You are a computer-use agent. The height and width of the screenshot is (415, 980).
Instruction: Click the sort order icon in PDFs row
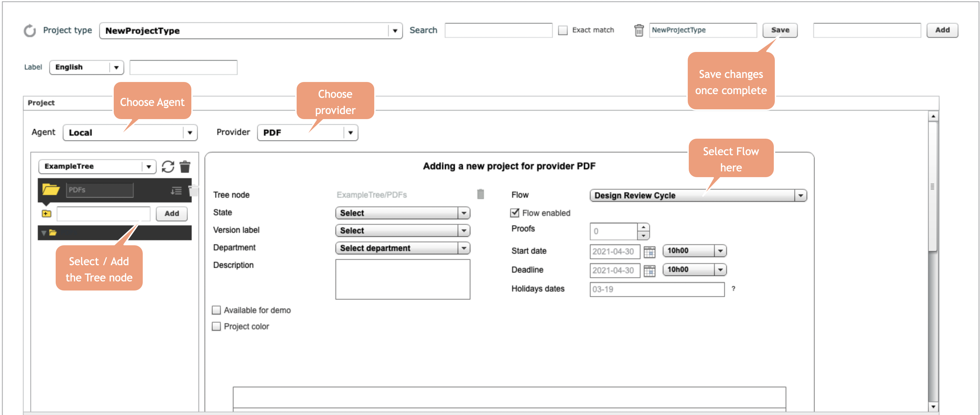176,190
